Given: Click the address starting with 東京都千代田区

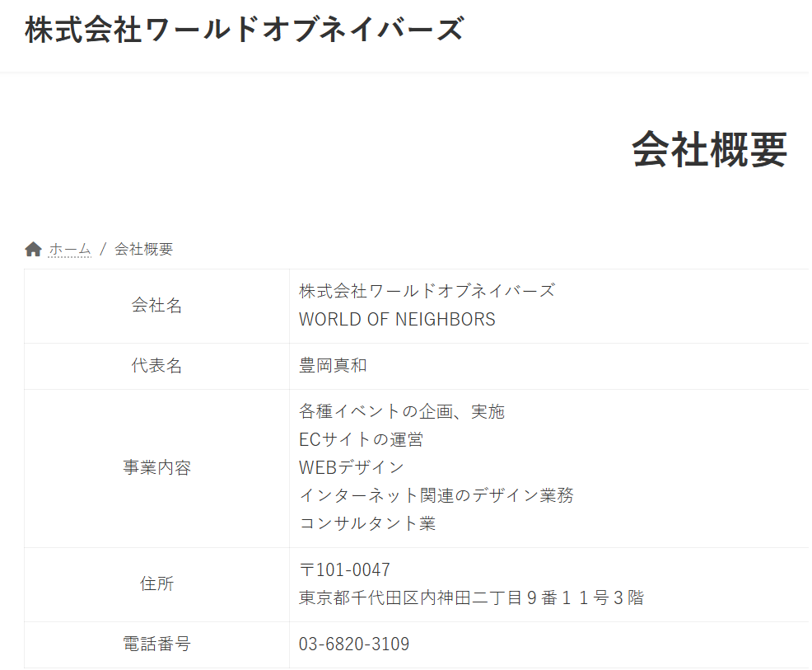Looking at the screenshot, I should [x=471, y=598].
